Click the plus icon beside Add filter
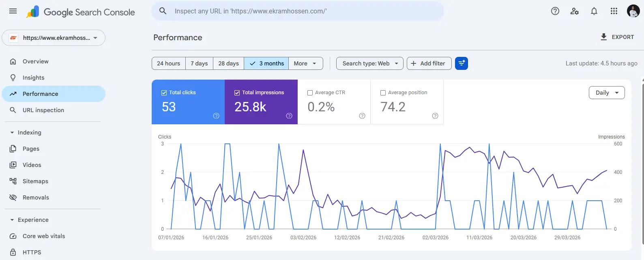This screenshot has height=260, width=644. click(x=414, y=63)
